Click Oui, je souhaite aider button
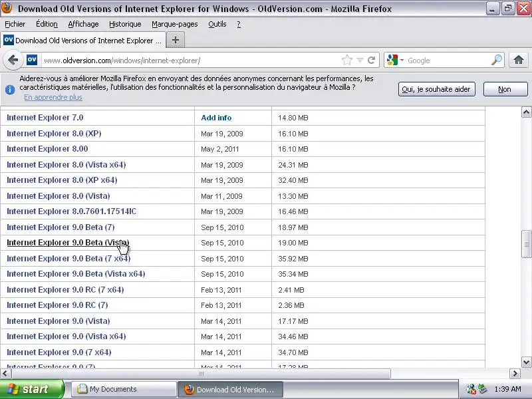This screenshot has height=399, width=532. (x=436, y=89)
